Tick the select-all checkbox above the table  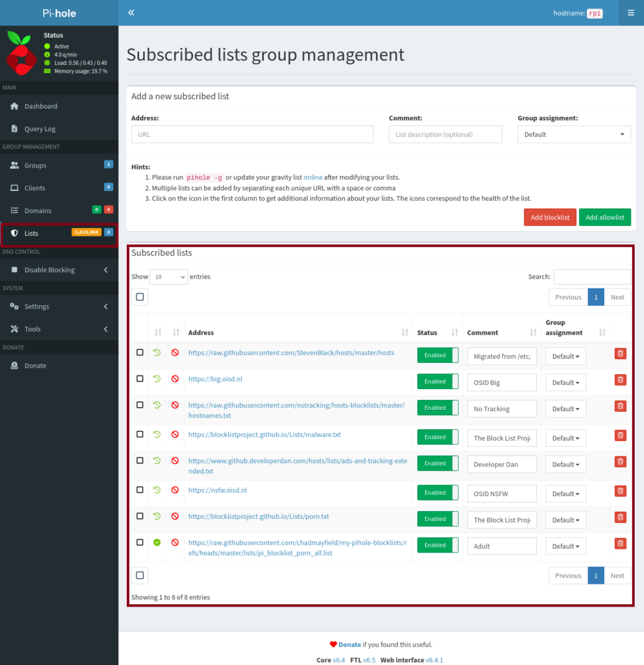(140, 297)
